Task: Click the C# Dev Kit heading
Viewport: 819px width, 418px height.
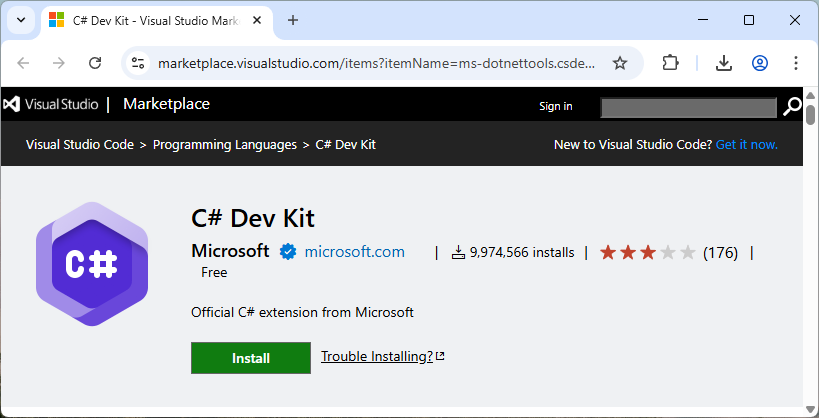Action: 253,218
